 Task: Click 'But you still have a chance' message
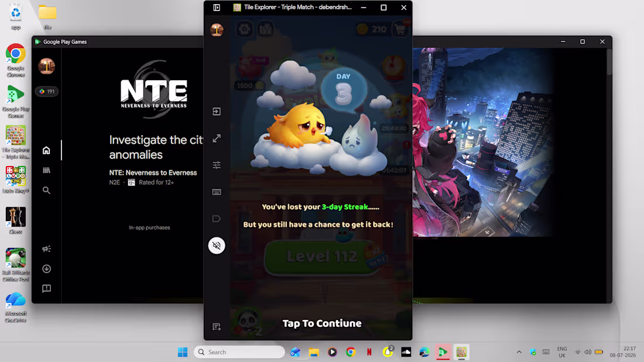(x=318, y=225)
